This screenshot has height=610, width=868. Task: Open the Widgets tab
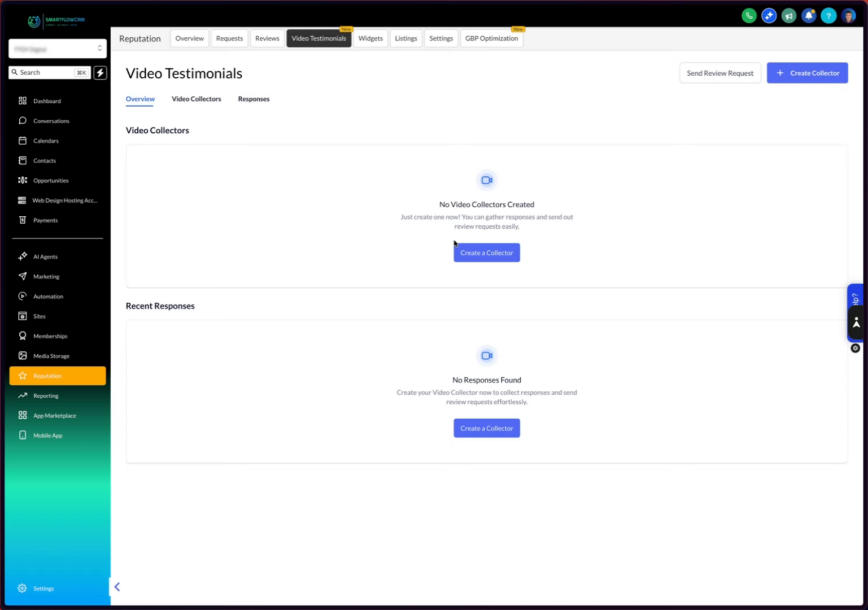[x=370, y=38]
